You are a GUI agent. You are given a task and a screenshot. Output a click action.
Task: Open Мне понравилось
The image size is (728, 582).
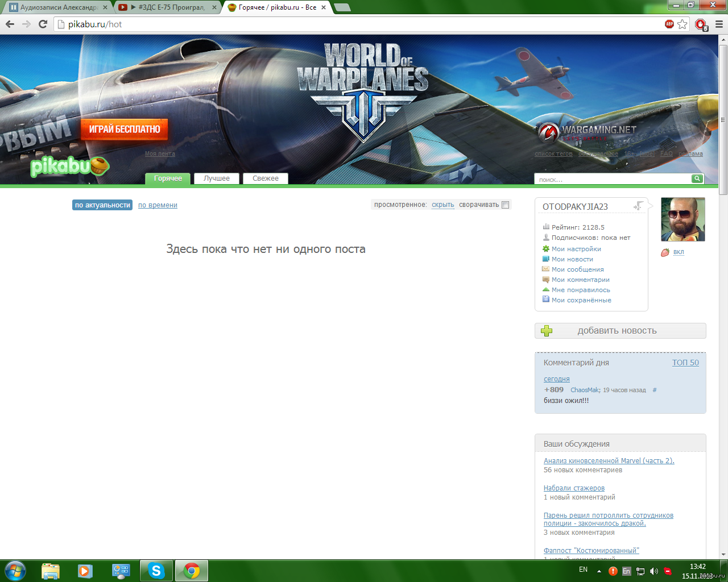(x=581, y=290)
